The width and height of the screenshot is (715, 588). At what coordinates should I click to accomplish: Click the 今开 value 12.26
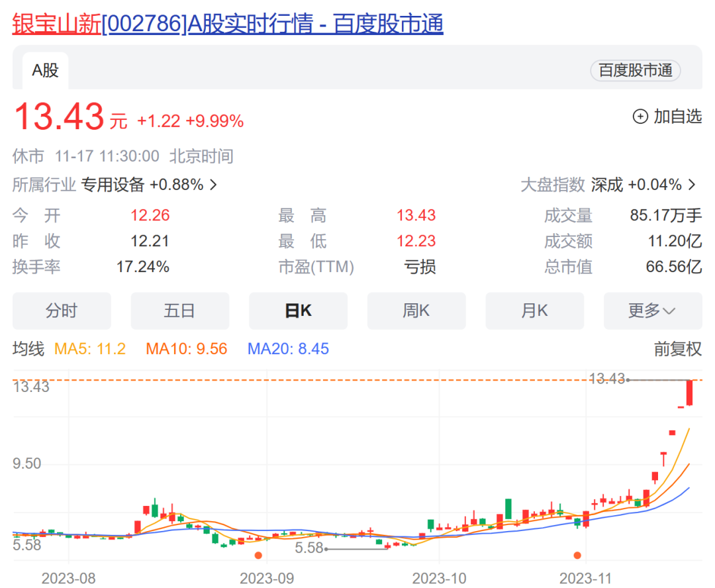click(150, 215)
